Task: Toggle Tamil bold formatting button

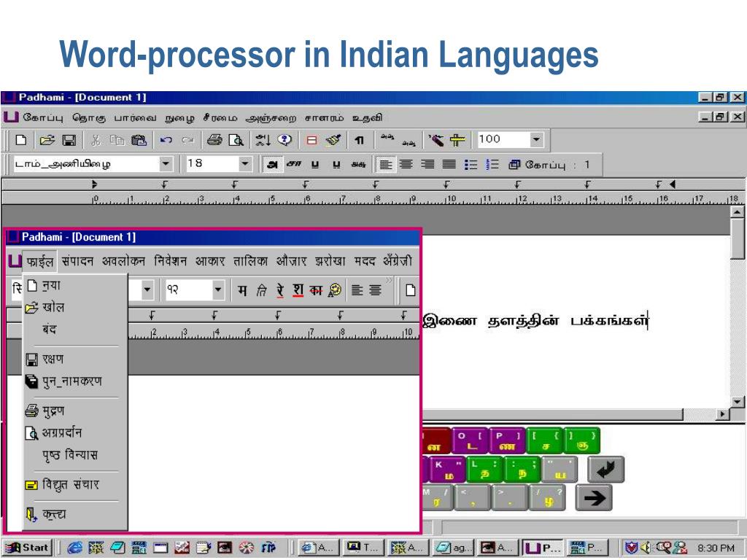Action: coord(272,165)
